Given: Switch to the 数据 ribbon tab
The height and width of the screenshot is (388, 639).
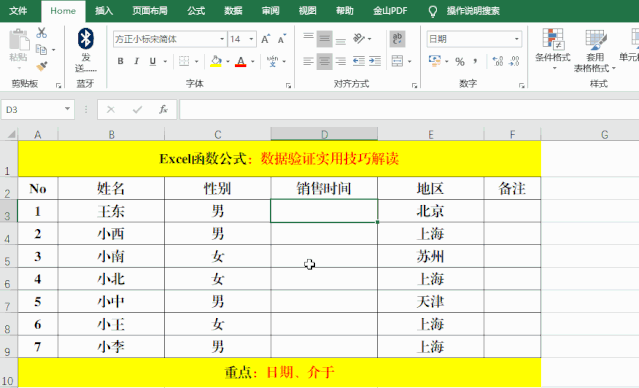Looking at the screenshot, I should (x=234, y=11).
